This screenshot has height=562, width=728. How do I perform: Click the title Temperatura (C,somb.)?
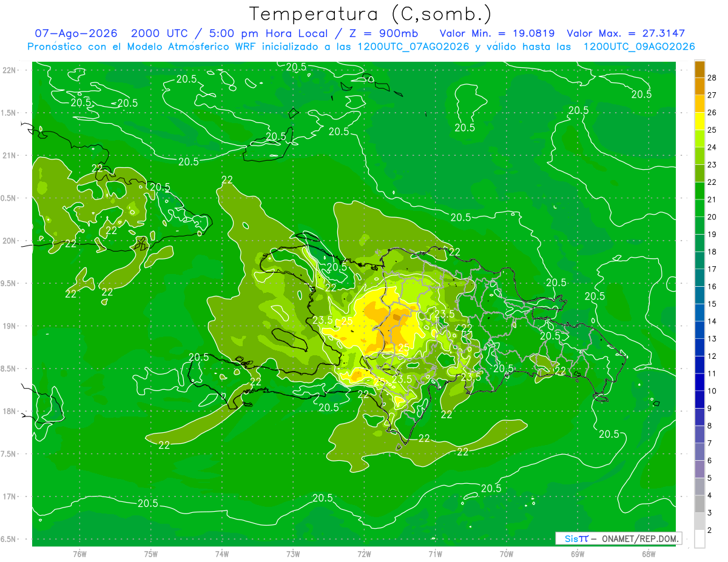pos(371,14)
